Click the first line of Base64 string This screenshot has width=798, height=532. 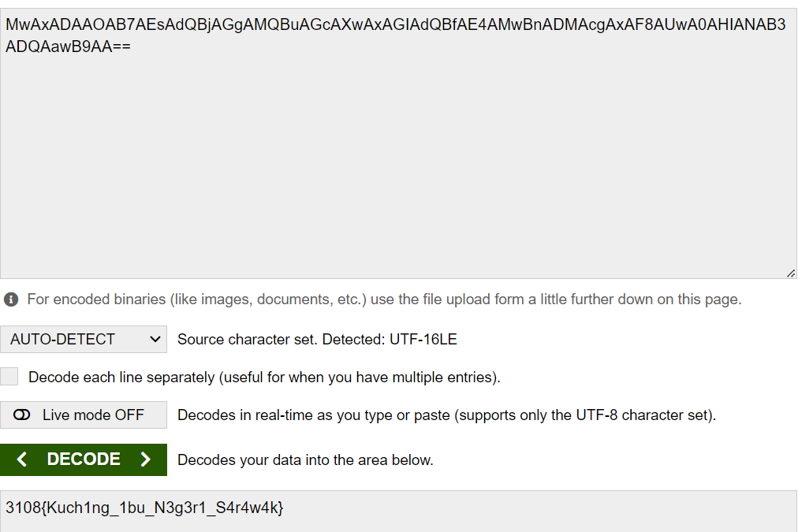(x=395, y=25)
